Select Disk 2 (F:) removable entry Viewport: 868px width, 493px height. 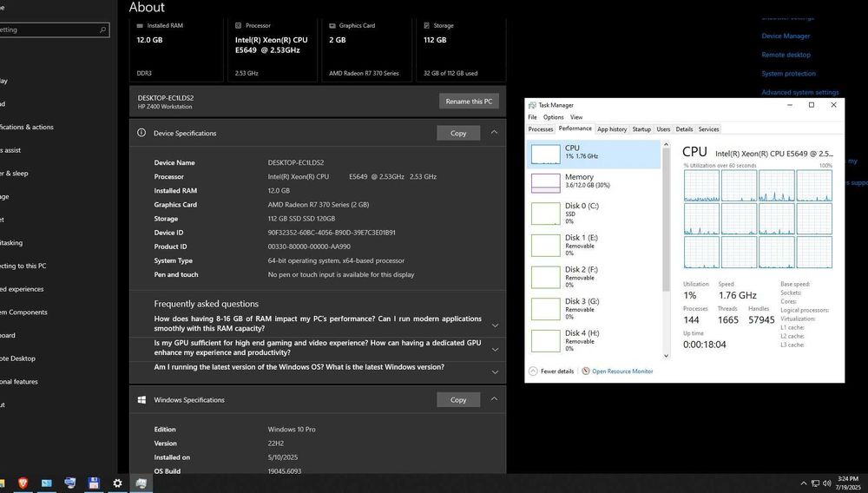pyautogui.click(x=595, y=277)
